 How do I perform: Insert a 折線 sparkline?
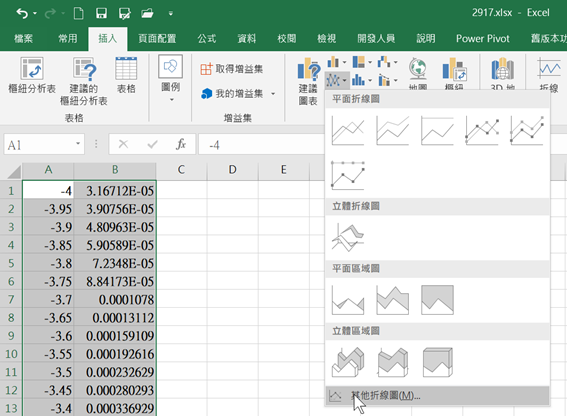(x=549, y=74)
